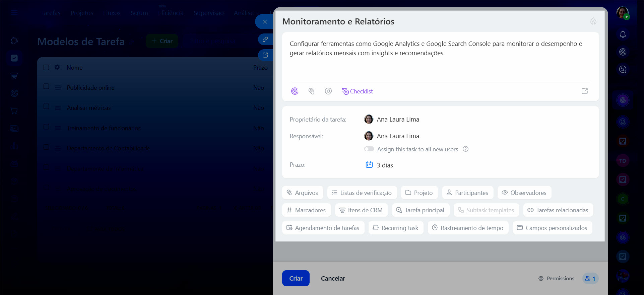Check the Publicidade online row checkbox
The height and width of the screenshot is (295, 644).
47,87
